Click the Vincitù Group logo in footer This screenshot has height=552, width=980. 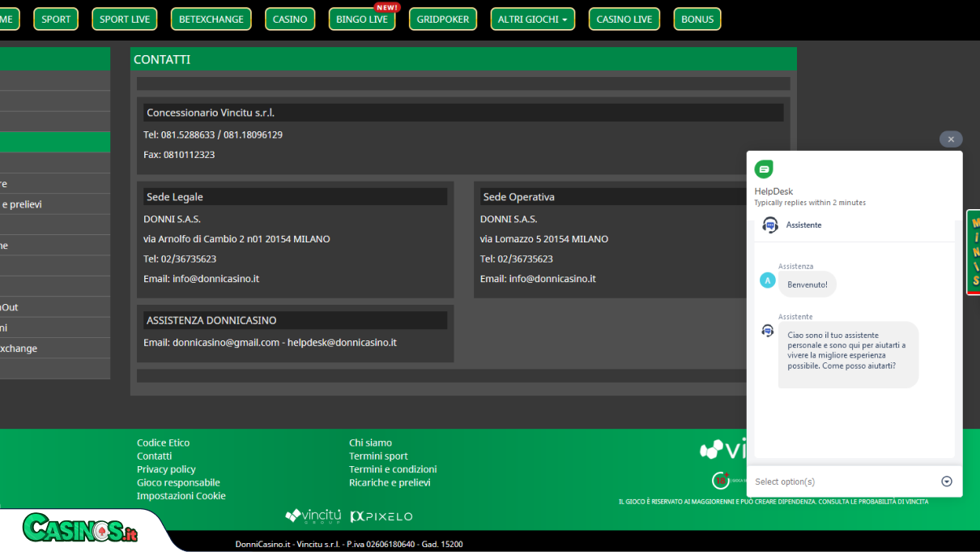[314, 516]
